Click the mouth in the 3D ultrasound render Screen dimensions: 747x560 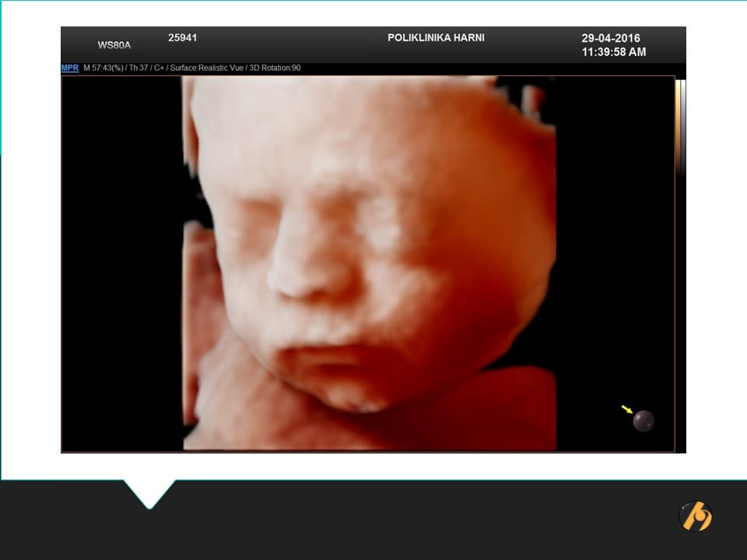(x=327, y=356)
